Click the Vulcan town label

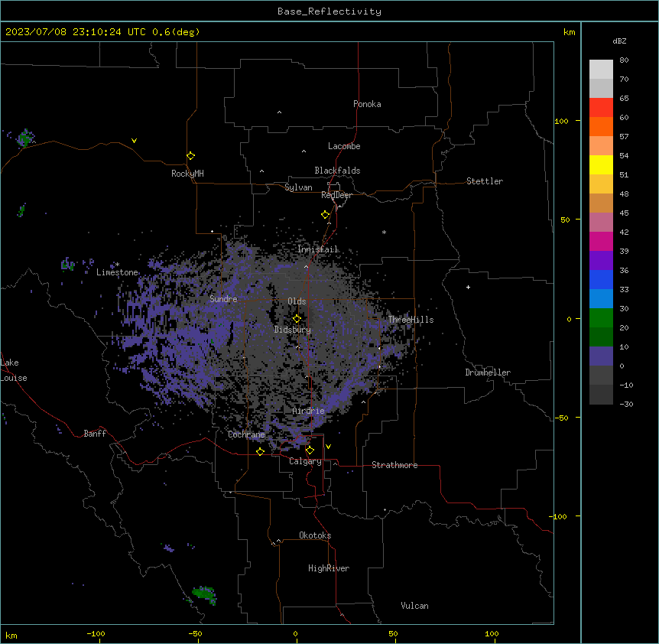[x=414, y=606]
